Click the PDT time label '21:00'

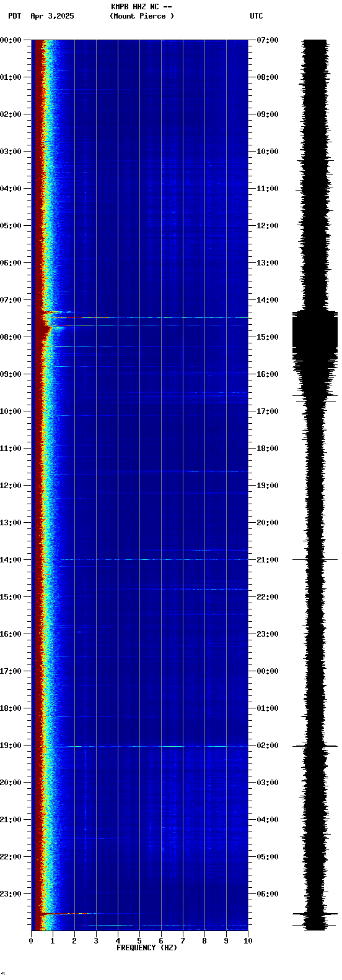[11, 819]
